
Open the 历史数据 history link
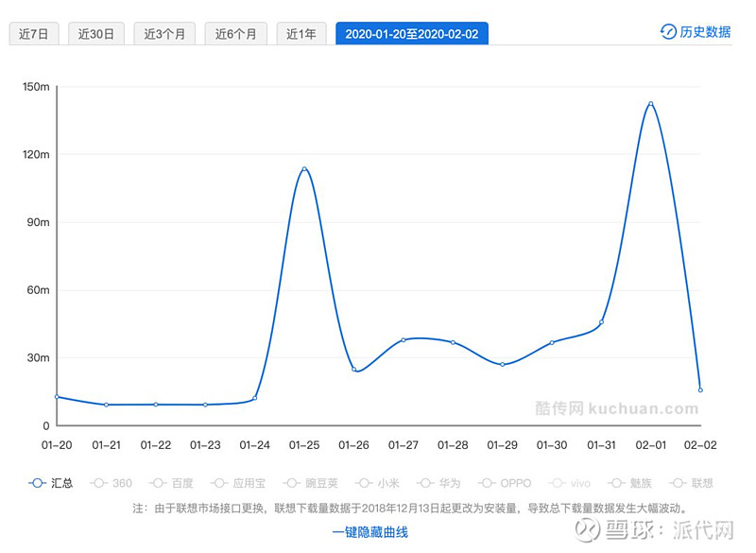pyautogui.click(x=696, y=32)
